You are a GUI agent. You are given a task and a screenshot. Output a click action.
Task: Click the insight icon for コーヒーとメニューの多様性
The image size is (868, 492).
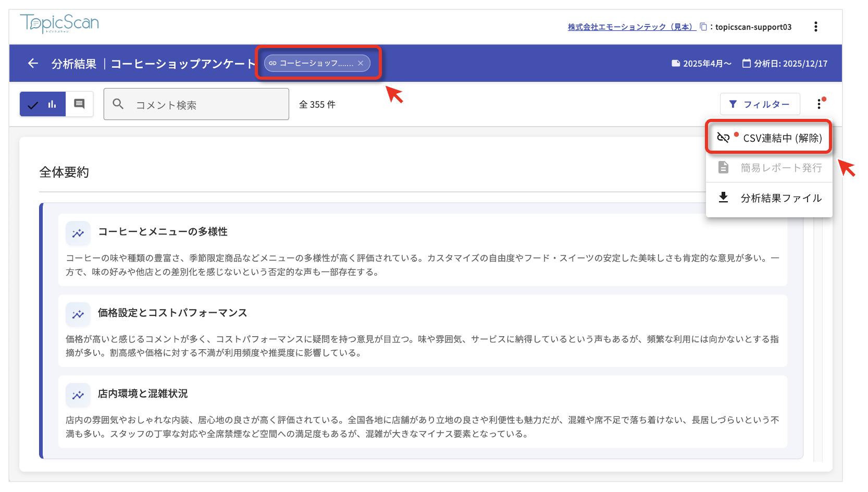78,233
